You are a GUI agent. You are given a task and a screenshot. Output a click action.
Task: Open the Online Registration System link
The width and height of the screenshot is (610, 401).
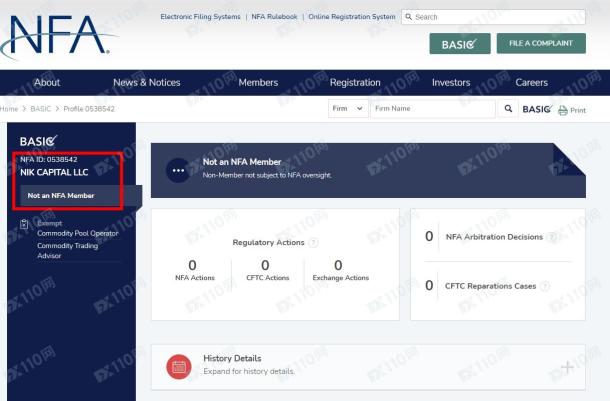(352, 17)
